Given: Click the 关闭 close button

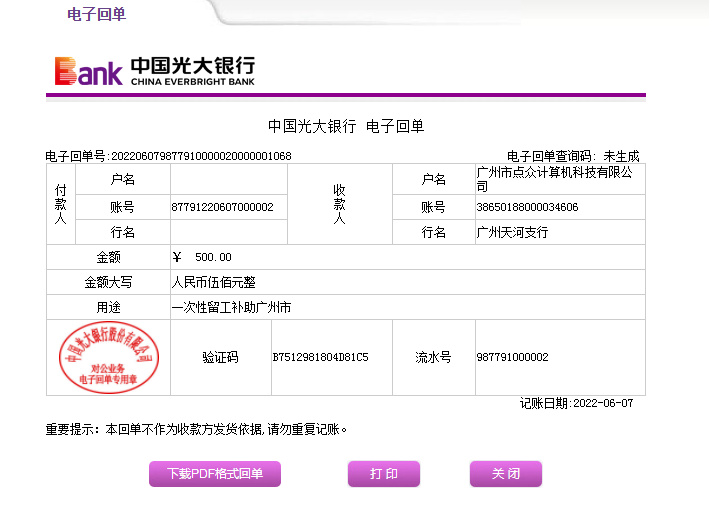Looking at the screenshot, I should (506, 474).
